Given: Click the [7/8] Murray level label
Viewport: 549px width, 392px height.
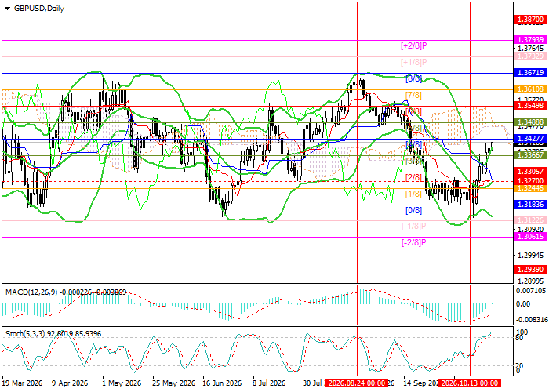Looking at the screenshot, I should [413, 95].
